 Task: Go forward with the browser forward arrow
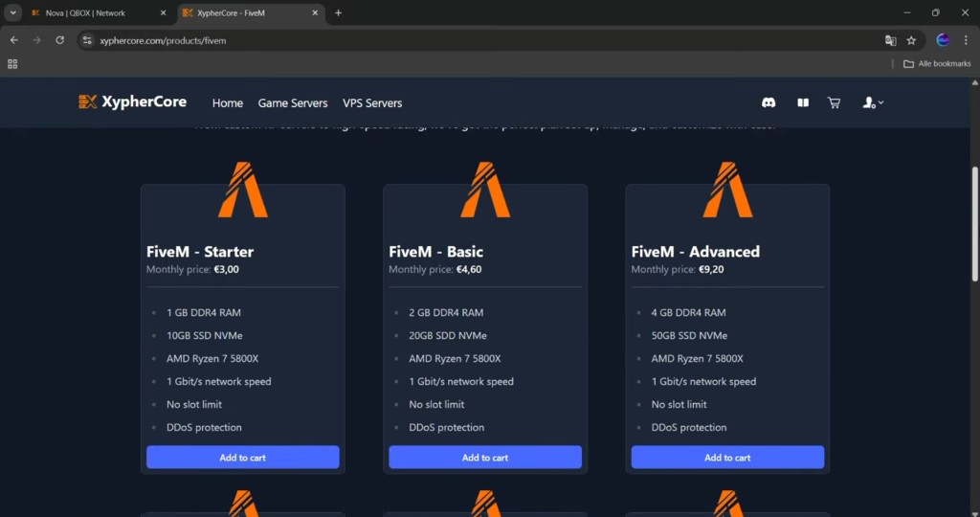coord(37,40)
